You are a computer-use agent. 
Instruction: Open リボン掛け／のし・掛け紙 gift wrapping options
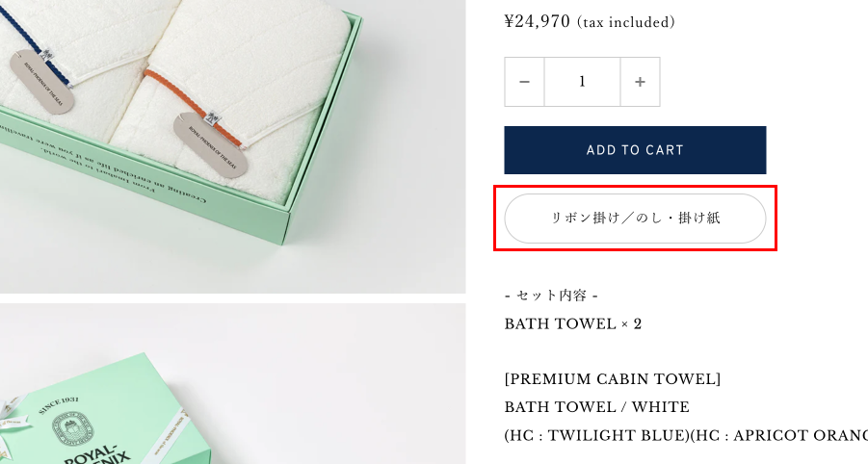point(635,219)
